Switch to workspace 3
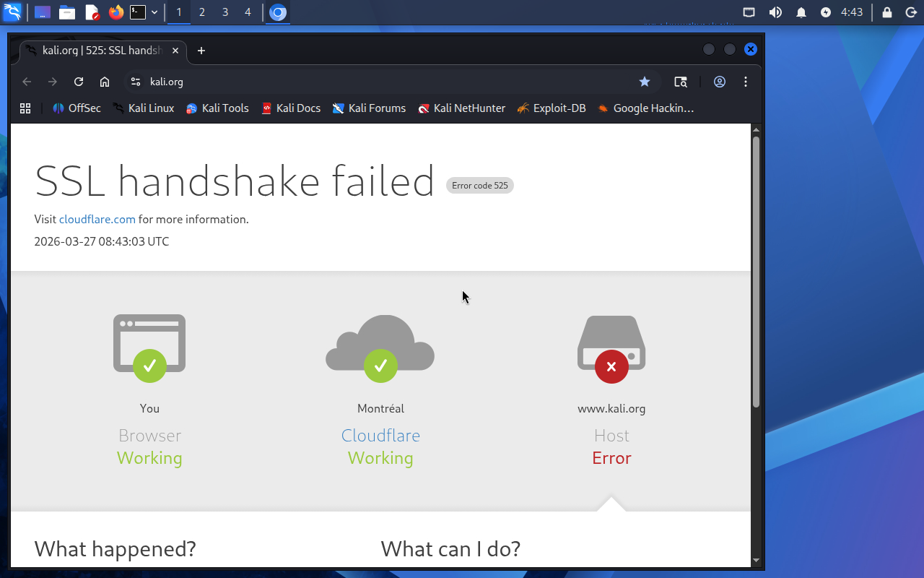 coord(225,12)
